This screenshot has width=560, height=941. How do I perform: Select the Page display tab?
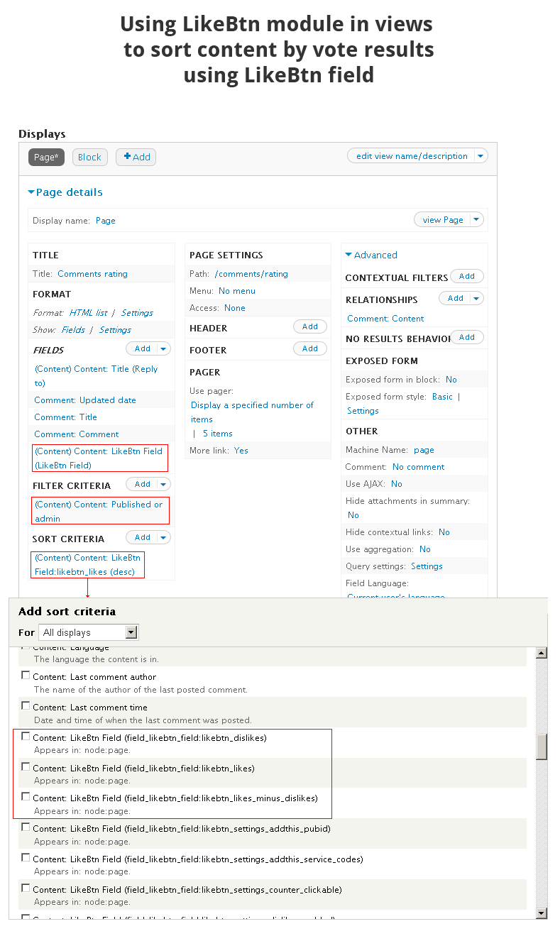[x=46, y=158]
